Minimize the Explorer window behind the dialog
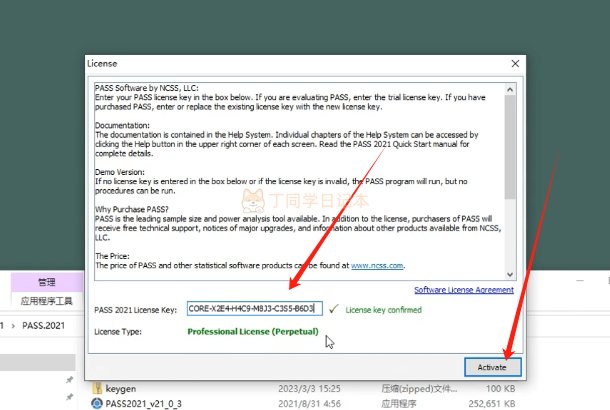The height and width of the screenshot is (410, 610). tap(580, 280)
